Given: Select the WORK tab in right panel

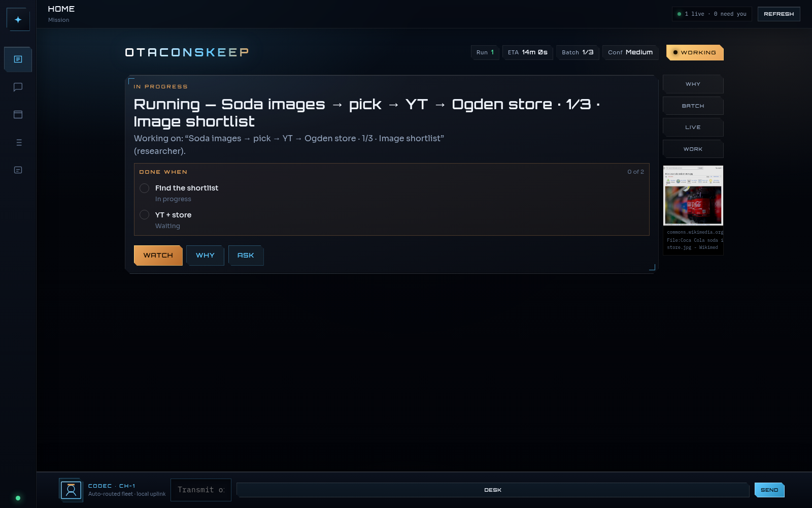Looking at the screenshot, I should tap(693, 149).
